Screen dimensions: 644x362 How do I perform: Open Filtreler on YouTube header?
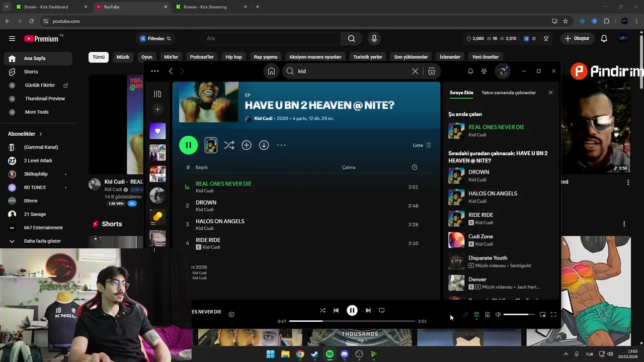click(x=155, y=39)
